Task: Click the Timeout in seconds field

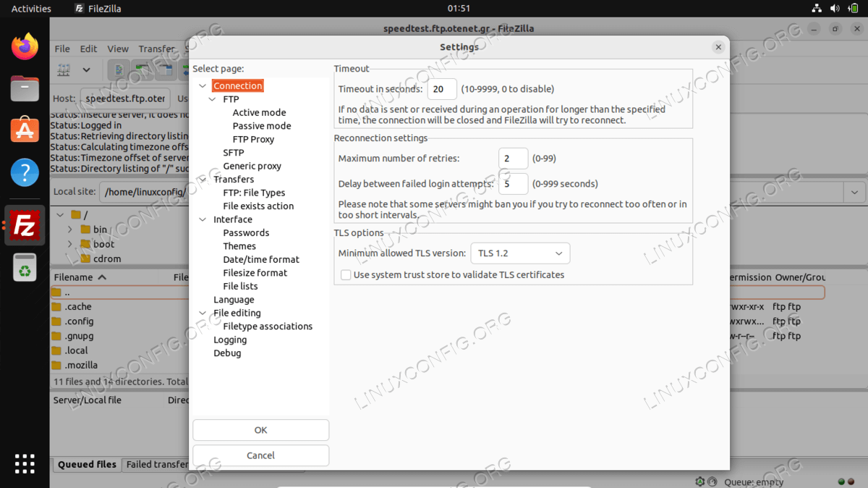Action: coord(442,89)
